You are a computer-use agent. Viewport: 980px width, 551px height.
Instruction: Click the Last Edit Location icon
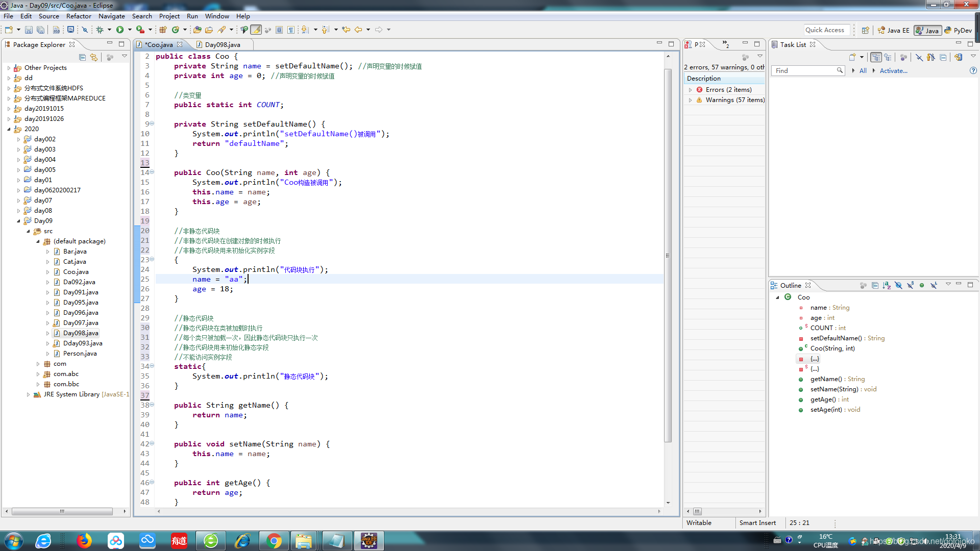coord(346,30)
